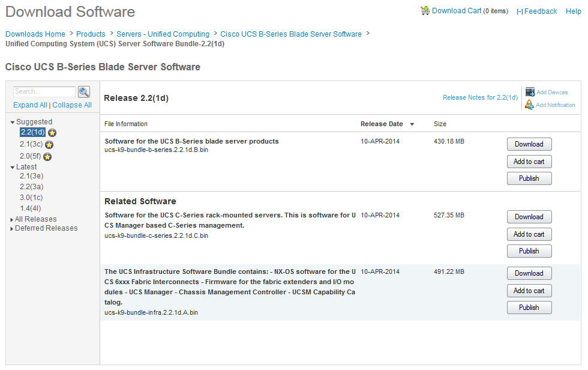Download the B-Series blade server bundle

(x=529, y=144)
